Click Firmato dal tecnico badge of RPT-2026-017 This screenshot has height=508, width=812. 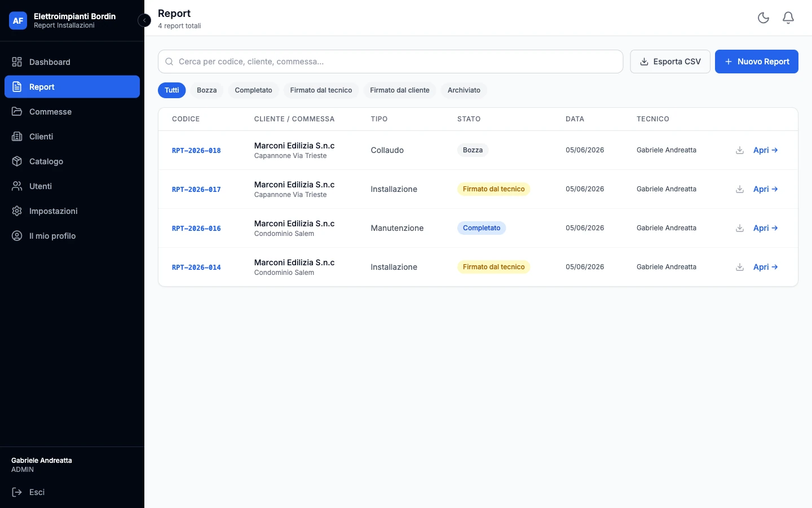click(x=494, y=189)
